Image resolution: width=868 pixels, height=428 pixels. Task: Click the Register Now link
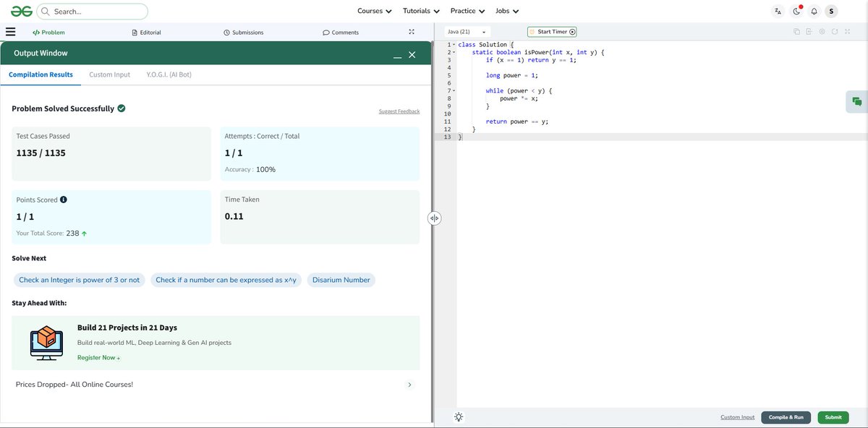pyautogui.click(x=99, y=357)
